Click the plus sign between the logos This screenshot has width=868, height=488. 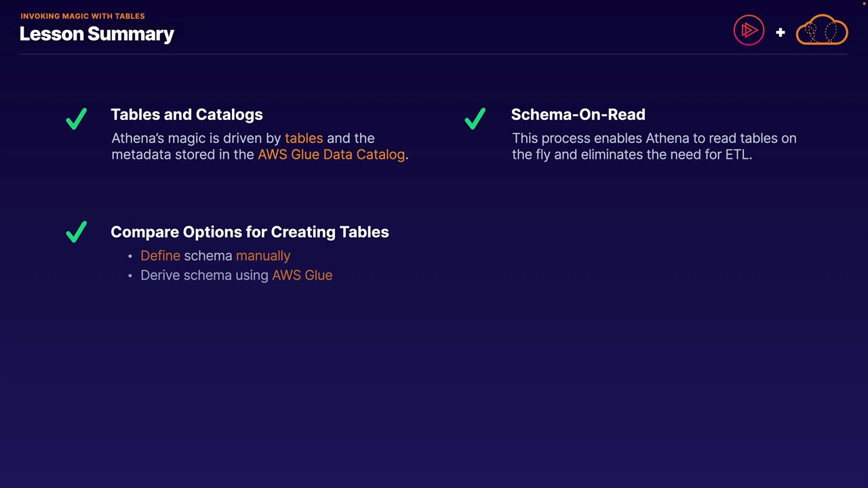pos(781,32)
